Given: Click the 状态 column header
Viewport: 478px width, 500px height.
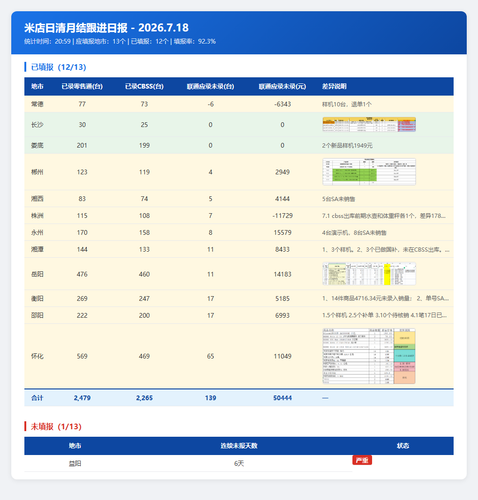Looking at the screenshot, I should [403, 446].
